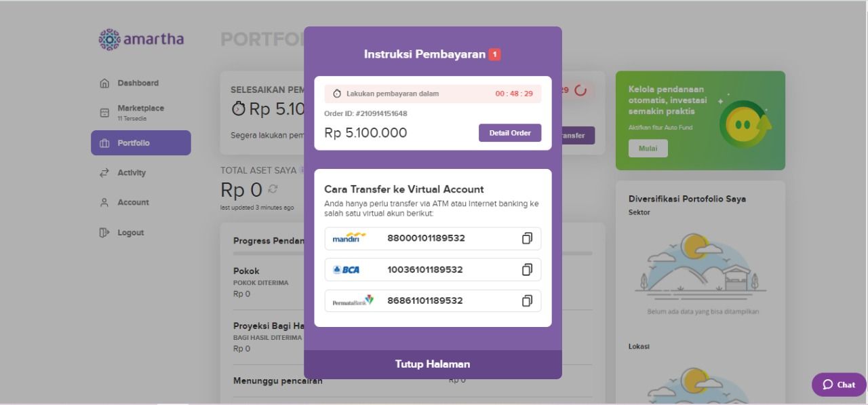Select the Mandiri account number 88000101189532
Image resolution: width=868 pixels, height=405 pixels.
tap(426, 238)
